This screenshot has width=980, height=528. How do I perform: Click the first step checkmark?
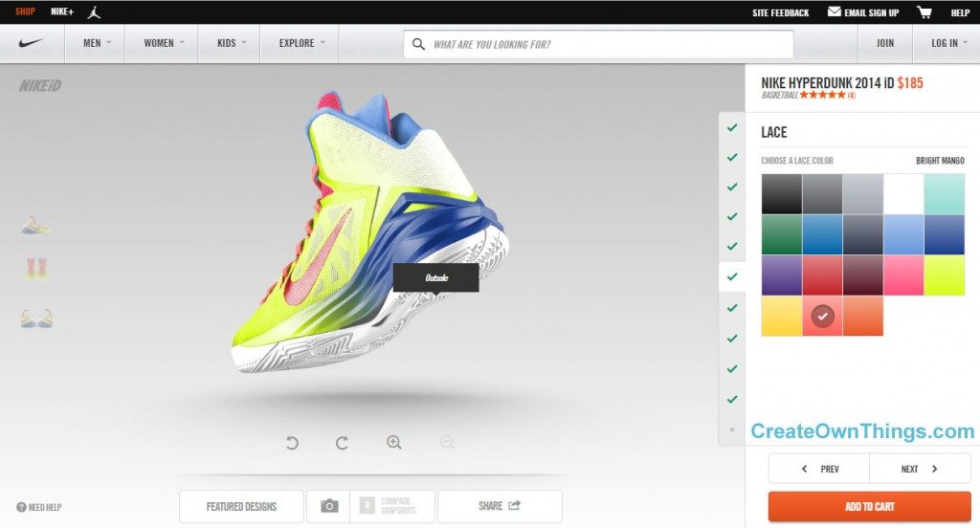(x=732, y=127)
